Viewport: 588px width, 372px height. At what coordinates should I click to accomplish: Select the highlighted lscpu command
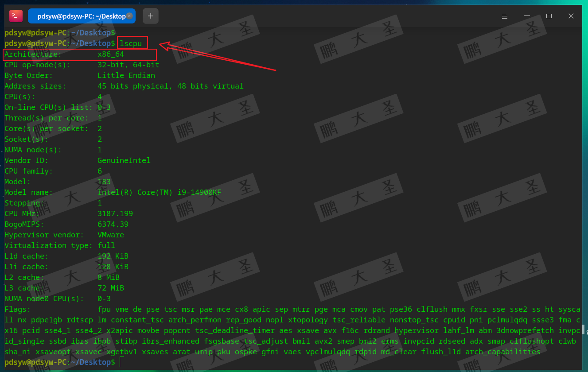[132, 43]
